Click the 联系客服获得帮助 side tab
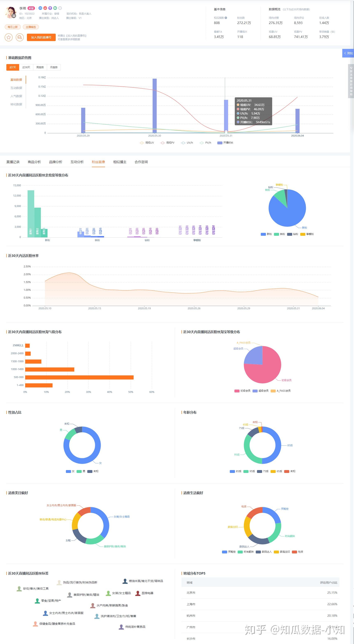This screenshot has width=354, height=644. pyautogui.click(x=351, y=81)
